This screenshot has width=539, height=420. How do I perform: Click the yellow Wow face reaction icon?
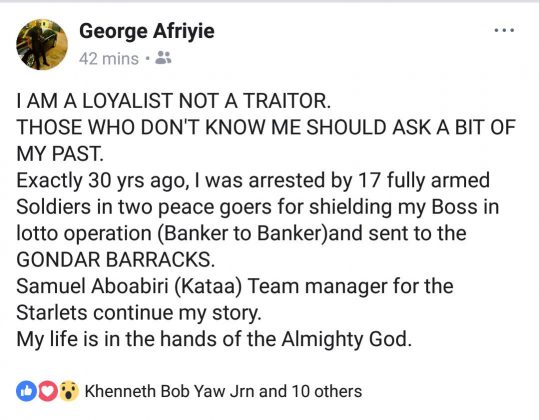click(x=69, y=391)
